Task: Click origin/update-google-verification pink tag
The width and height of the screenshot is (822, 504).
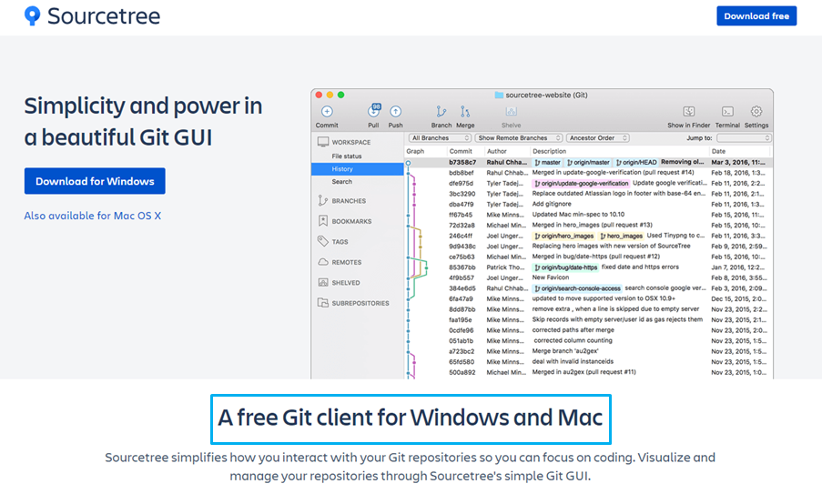Action: coord(581,184)
